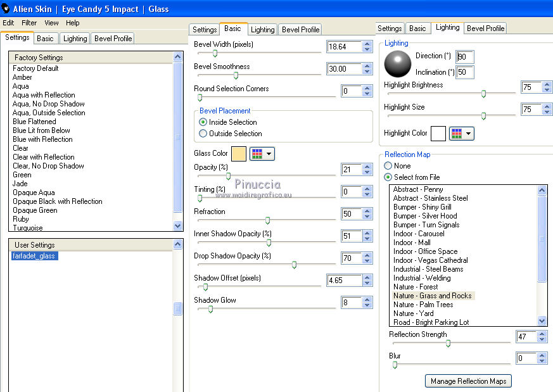Click up arrow of reflection map list scrollbar
Image resolution: width=553 pixels, height=392 pixels.
point(542,191)
